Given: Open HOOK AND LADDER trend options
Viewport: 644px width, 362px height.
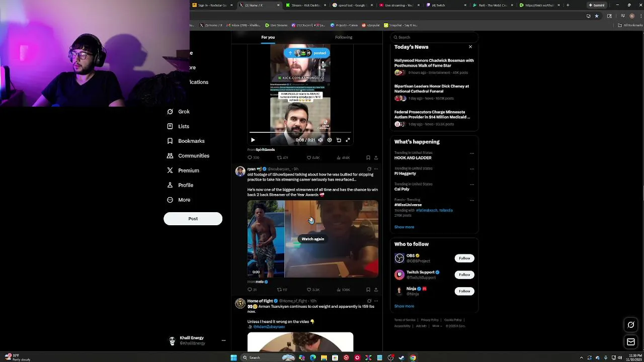Looking at the screenshot, I should pyautogui.click(x=471, y=153).
